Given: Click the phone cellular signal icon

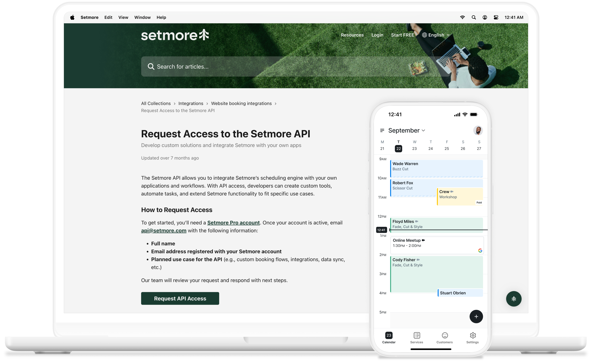Looking at the screenshot, I should (x=457, y=115).
